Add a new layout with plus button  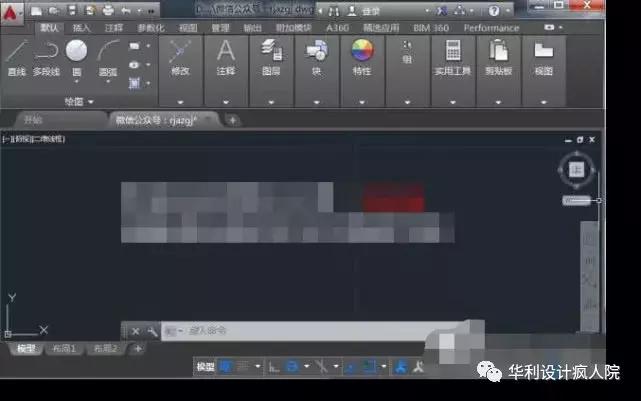pyautogui.click(x=138, y=349)
